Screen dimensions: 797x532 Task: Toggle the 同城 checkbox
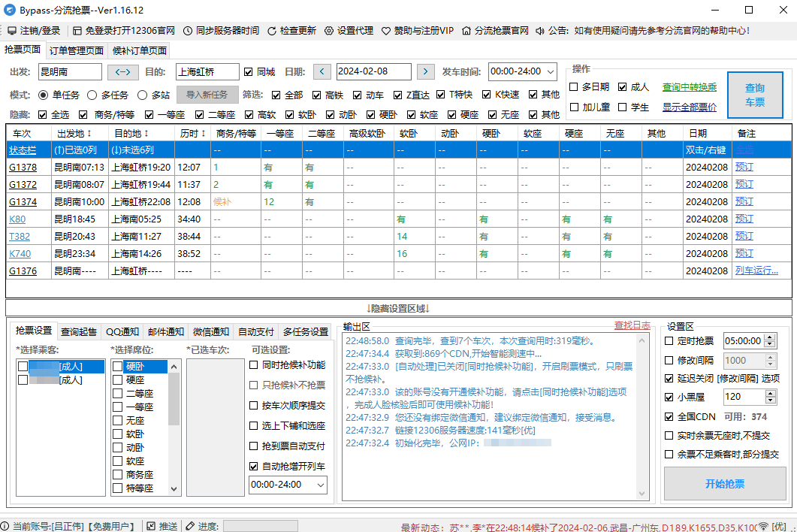coord(248,71)
